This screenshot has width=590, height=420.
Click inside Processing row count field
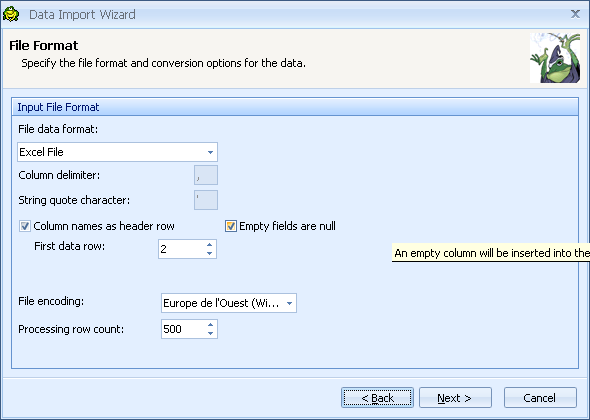point(184,329)
